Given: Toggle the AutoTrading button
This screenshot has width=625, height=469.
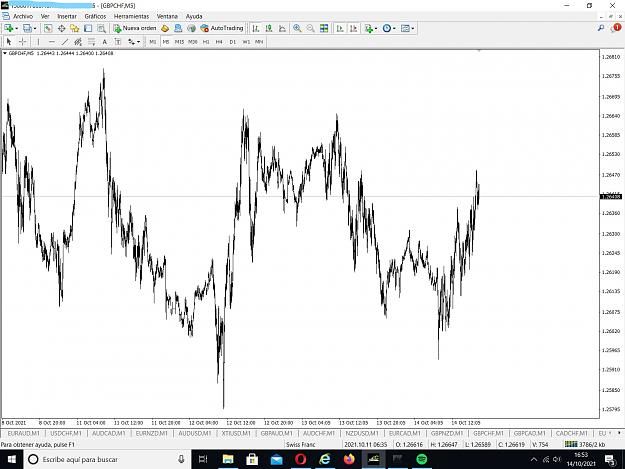Looking at the screenshot, I should point(222,28).
